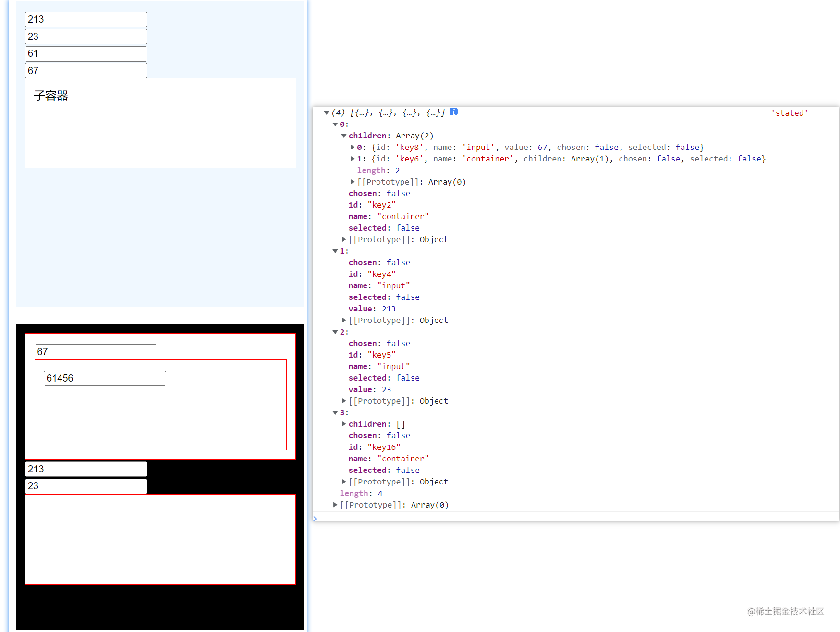Click the value: 23 property
This screenshot has height=632, width=840.
[370, 389]
